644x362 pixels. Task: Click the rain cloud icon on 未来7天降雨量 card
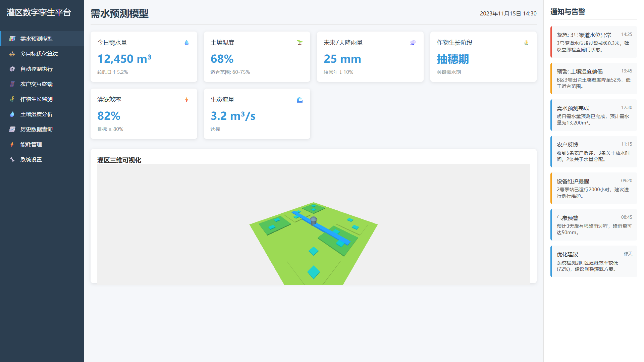[413, 43]
